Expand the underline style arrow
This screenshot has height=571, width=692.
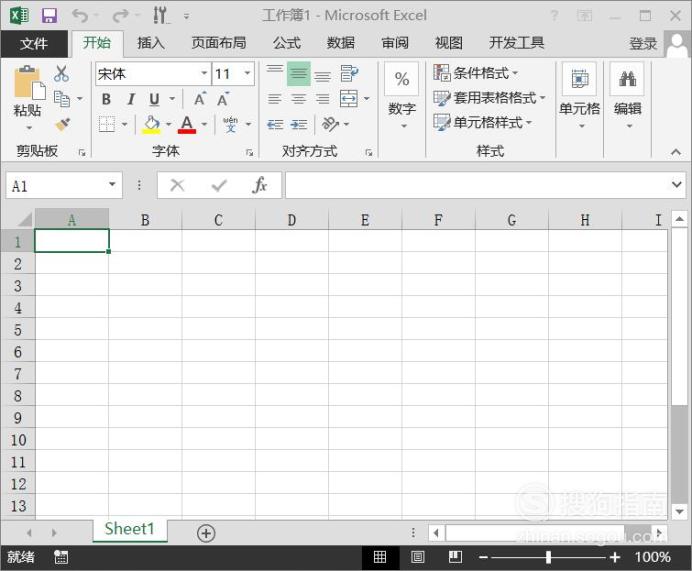[173, 99]
